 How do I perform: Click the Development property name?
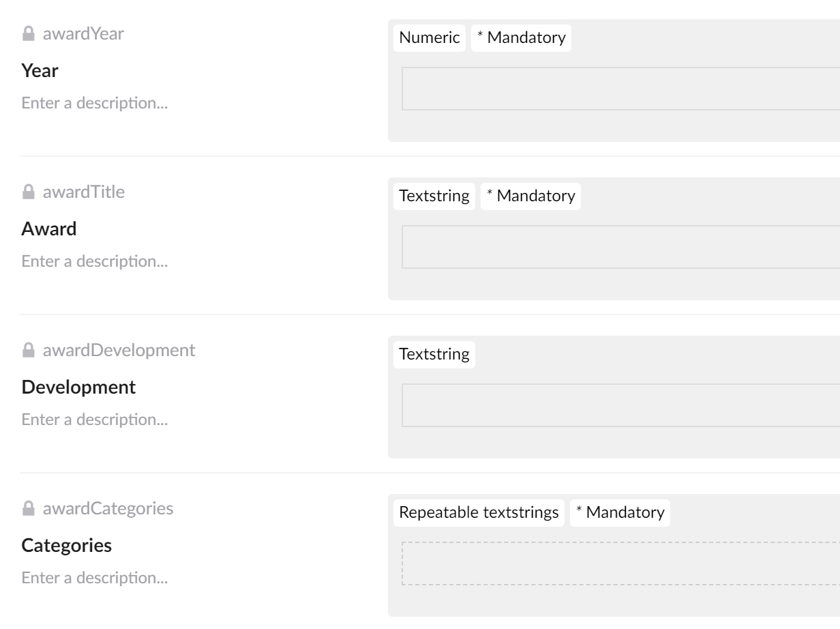coord(78,387)
